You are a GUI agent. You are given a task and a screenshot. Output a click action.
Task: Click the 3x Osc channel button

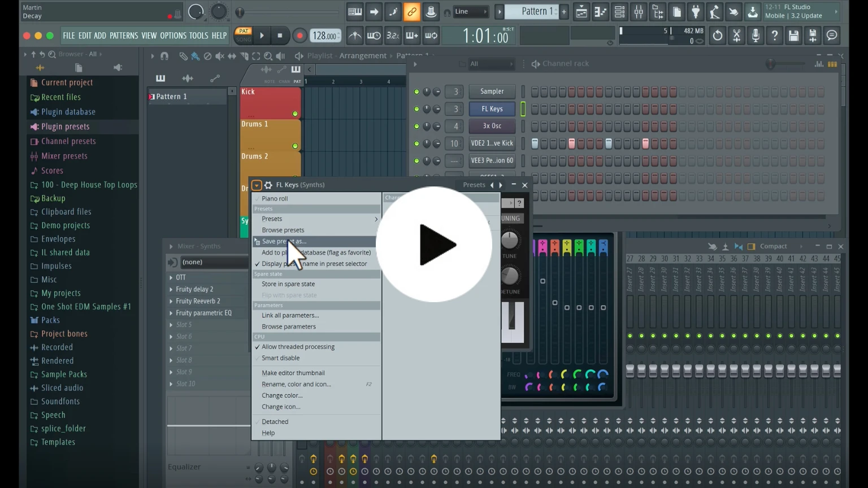click(492, 126)
